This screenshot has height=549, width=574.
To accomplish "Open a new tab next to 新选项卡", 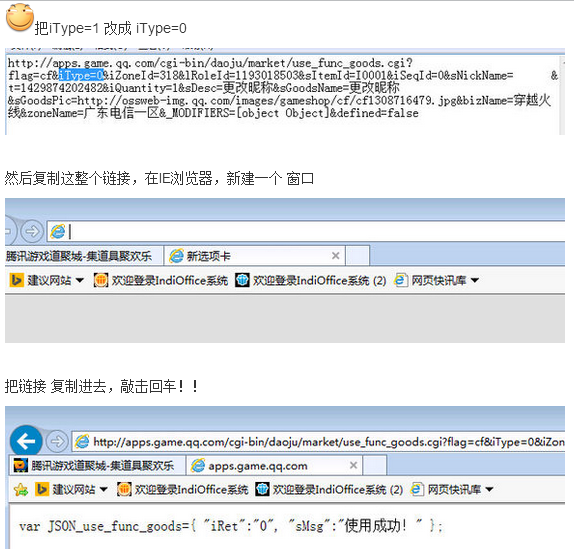I will pos(357,255).
